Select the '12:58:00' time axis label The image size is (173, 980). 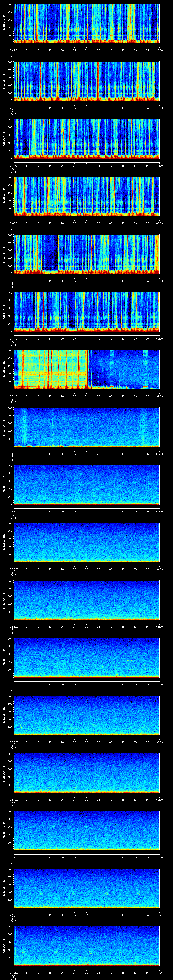click(x=14, y=857)
